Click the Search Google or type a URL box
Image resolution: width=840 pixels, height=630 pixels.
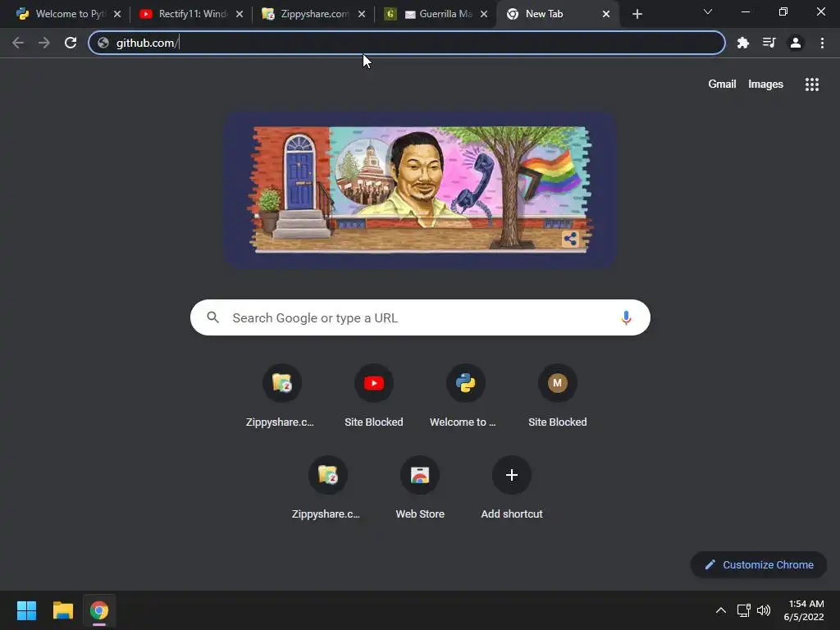(420, 317)
